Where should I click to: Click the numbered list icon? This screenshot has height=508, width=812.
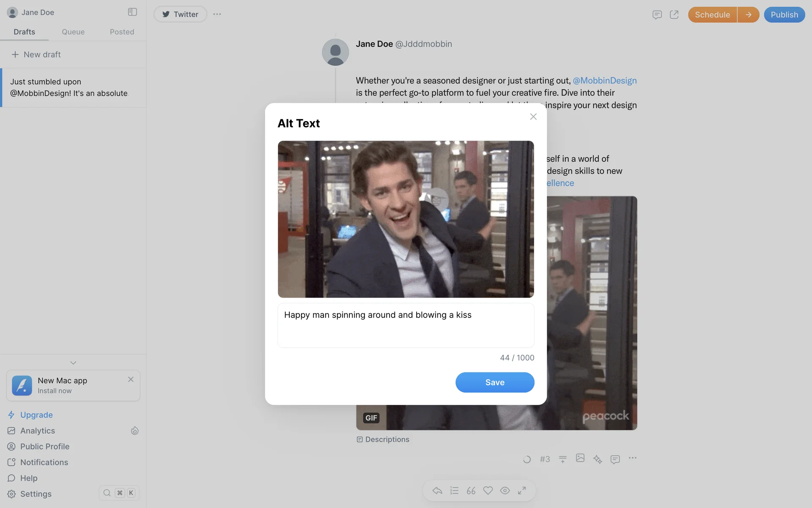454,491
